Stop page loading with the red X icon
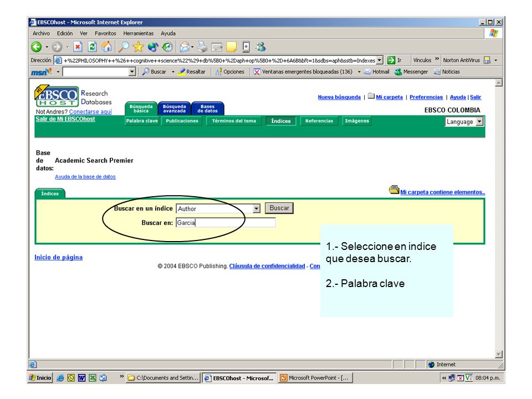 point(78,47)
